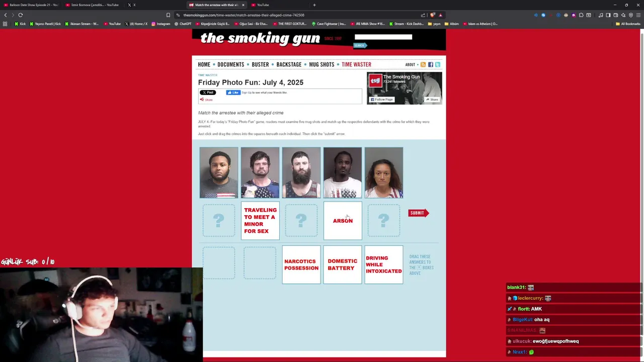The height and width of the screenshot is (362, 644).
Task: Click the red Share link under the title
Action: click(206, 100)
